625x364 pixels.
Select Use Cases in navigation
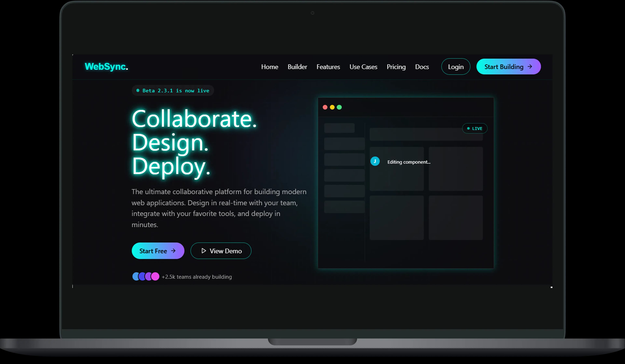pos(363,67)
